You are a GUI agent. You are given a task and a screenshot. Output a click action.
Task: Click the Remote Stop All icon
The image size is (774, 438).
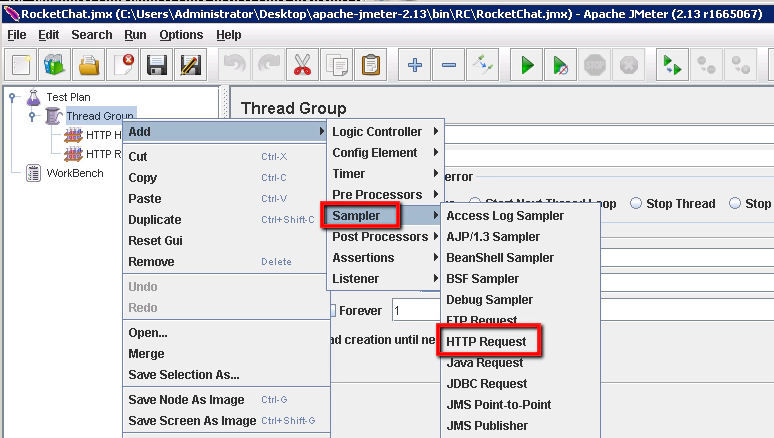tap(706, 65)
